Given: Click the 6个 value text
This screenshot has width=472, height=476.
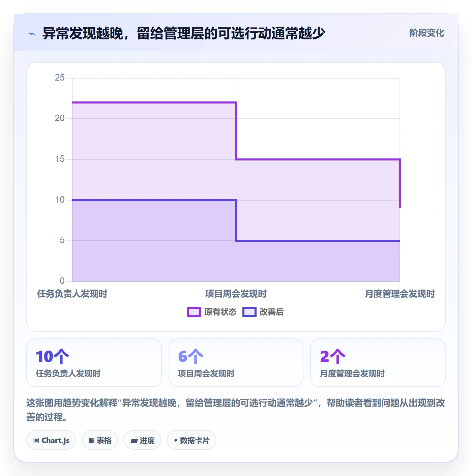Looking at the screenshot, I should [x=191, y=357].
